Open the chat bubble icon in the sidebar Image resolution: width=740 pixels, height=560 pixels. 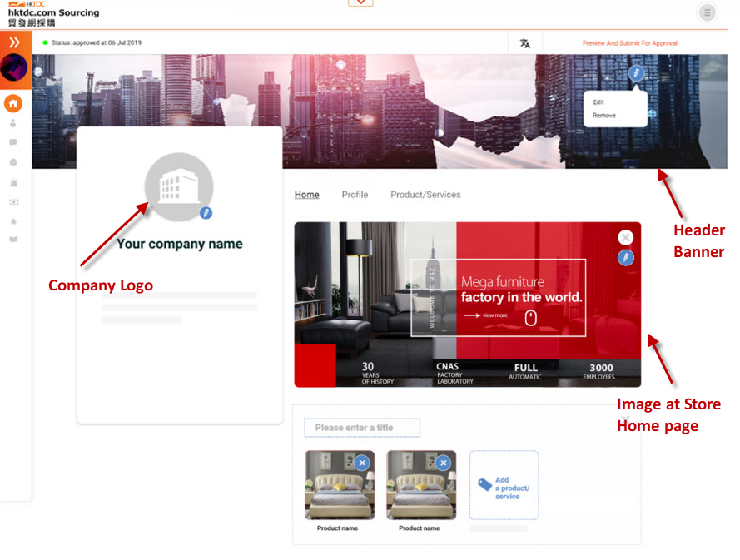[x=13, y=142]
